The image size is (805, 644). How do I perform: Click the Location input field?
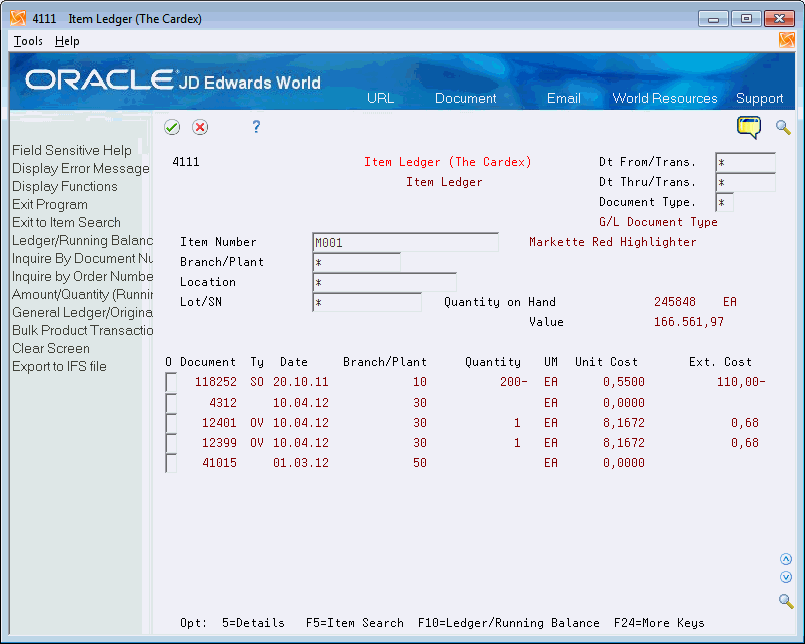click(x=384, y=282)
